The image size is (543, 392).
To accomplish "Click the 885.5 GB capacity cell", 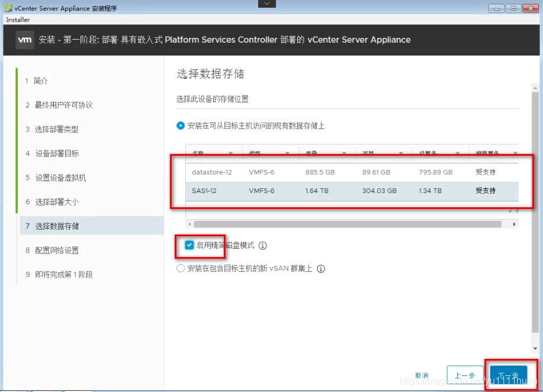I will 320,172.
